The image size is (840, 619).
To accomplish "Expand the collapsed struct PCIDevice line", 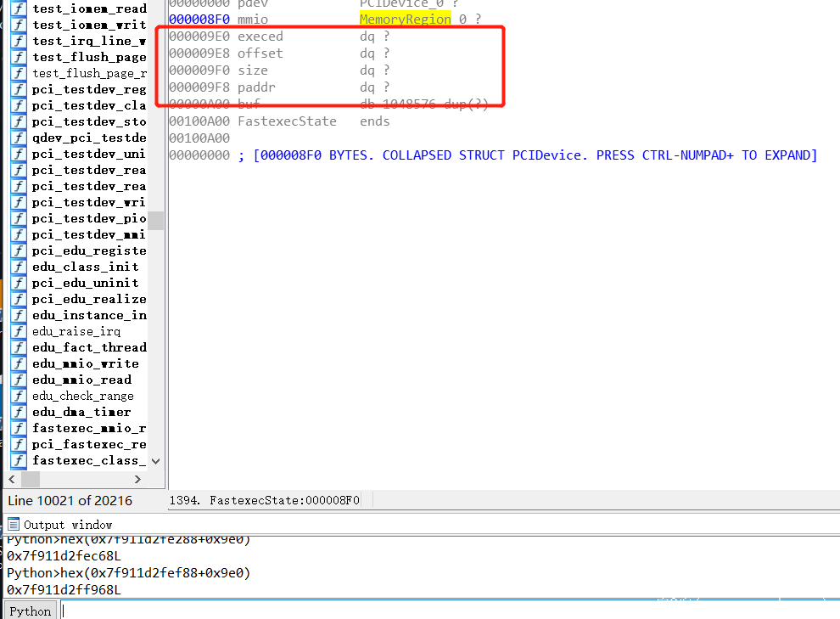I will coord(492,155).
